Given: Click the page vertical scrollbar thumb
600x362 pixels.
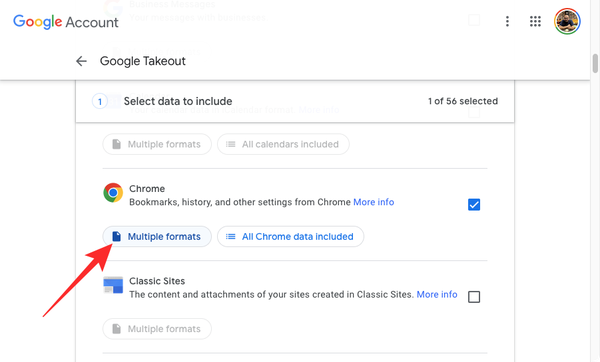Looking at the screenshot, I should [x=595, y=64].
